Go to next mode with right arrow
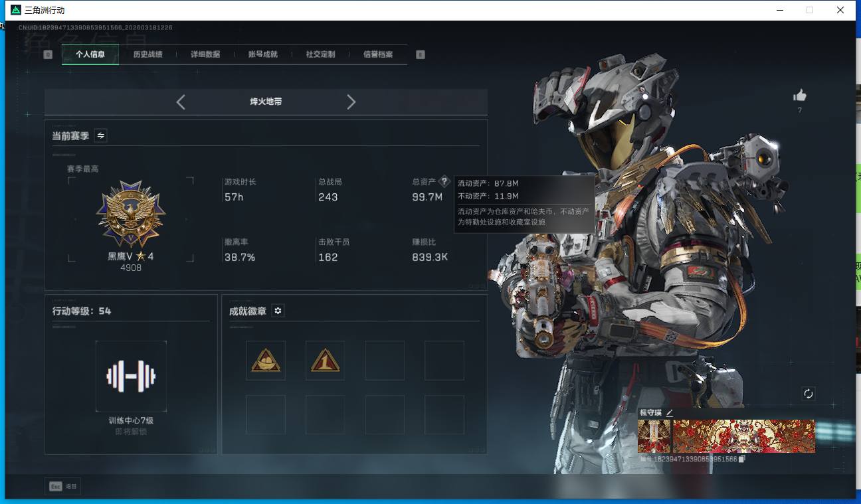Screen dimensions: 861x504 click(351, 102)
